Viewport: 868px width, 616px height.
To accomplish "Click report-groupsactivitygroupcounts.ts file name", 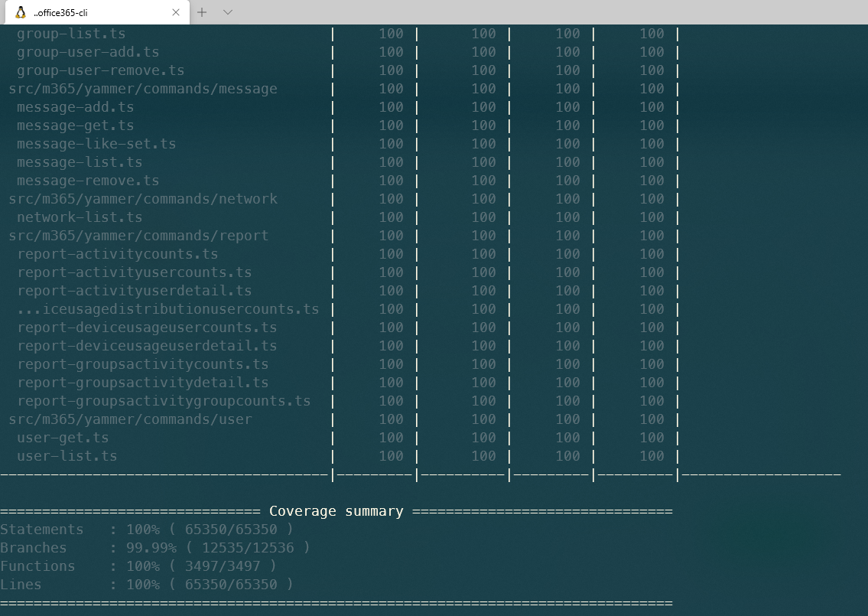I will tap(164, 401).
